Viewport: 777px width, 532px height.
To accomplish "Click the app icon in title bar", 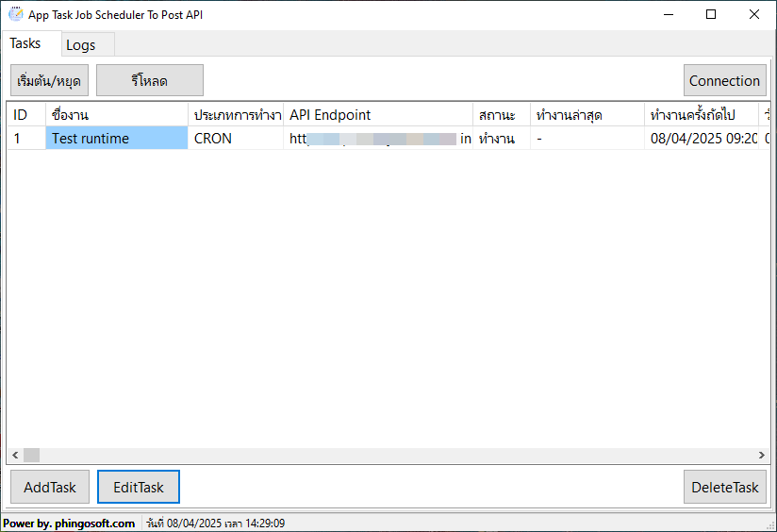I will [15, 14].
